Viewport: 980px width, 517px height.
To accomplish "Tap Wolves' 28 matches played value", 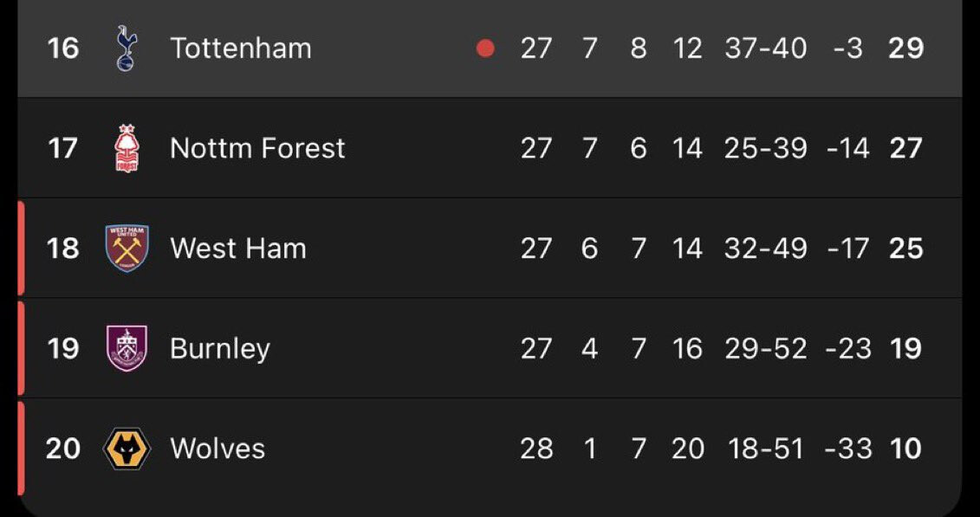I will coord(536,449).
